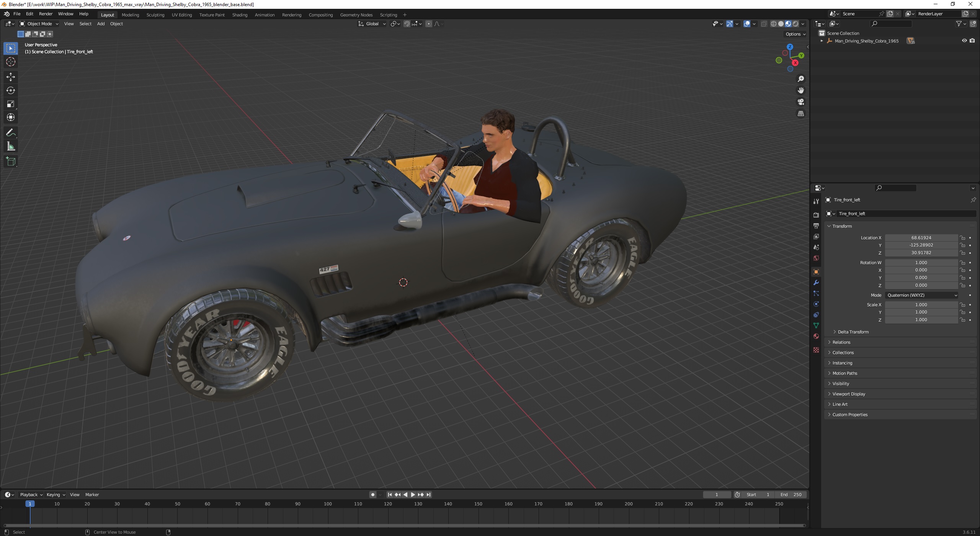Expand the Delta Transform panel
Viewport: 980px width, 536px height.
tap(853, 332)
